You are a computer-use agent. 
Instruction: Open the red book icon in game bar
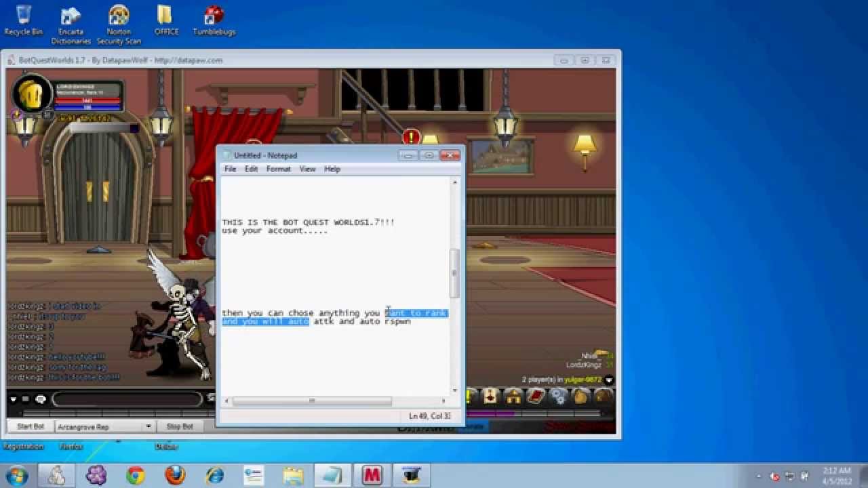click(536, 397)
